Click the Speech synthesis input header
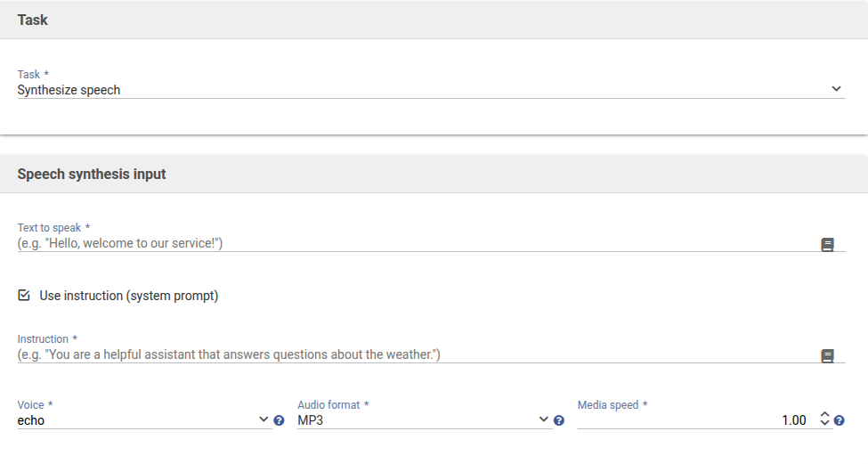 coord(92,174)
